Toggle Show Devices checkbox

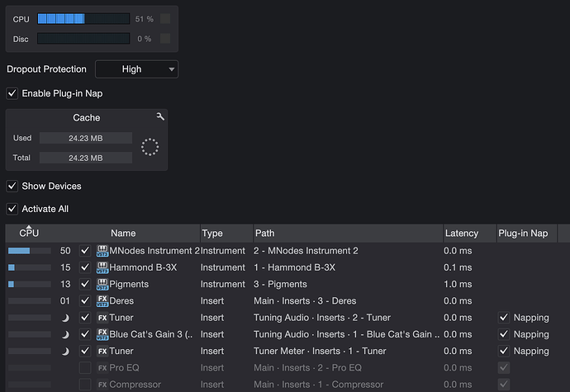(12, 186)
